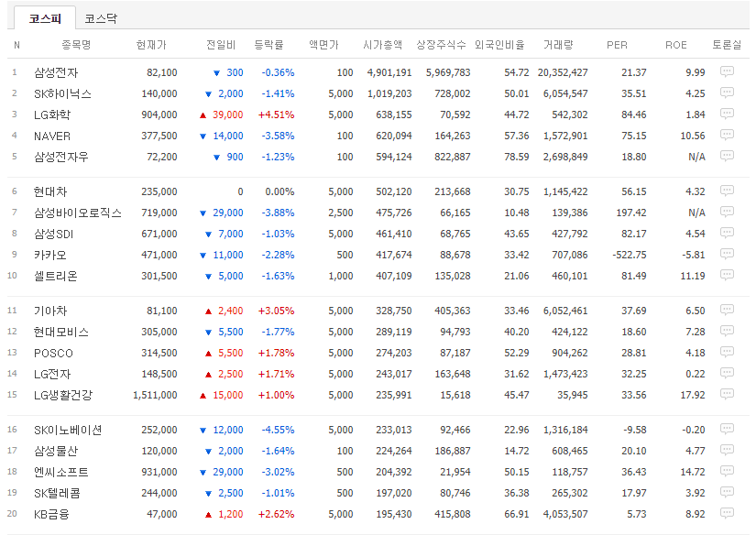Open discussion room icon for LG전자
Image resolution: width=756 pixels, height=535 pixels.
tap(727, 374)
